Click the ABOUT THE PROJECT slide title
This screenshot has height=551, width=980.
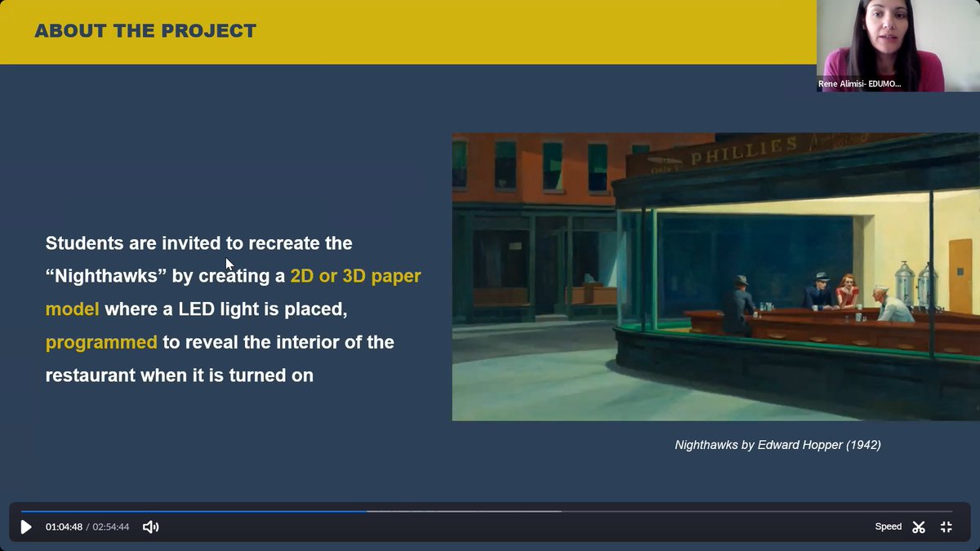point(145,31)
